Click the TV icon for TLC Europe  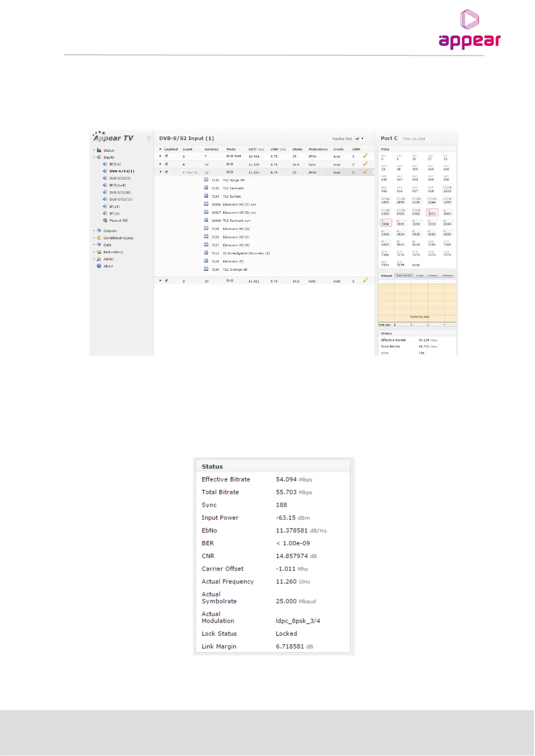[206, 196]
